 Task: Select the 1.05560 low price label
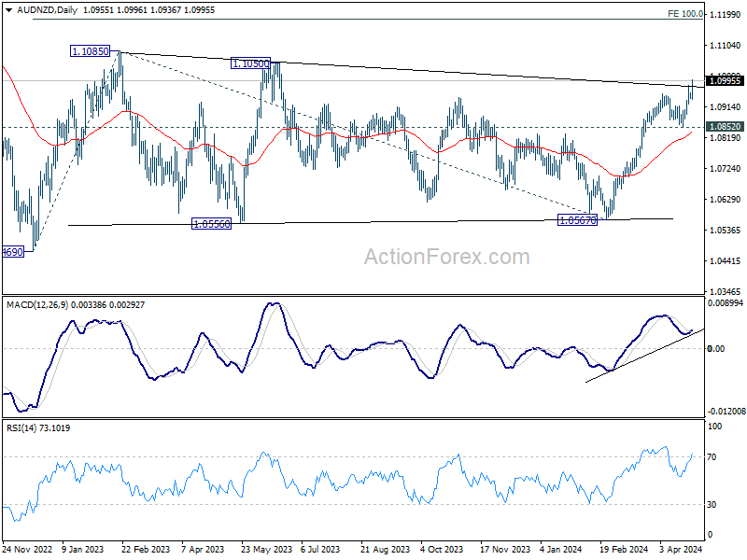click(212, 224)
